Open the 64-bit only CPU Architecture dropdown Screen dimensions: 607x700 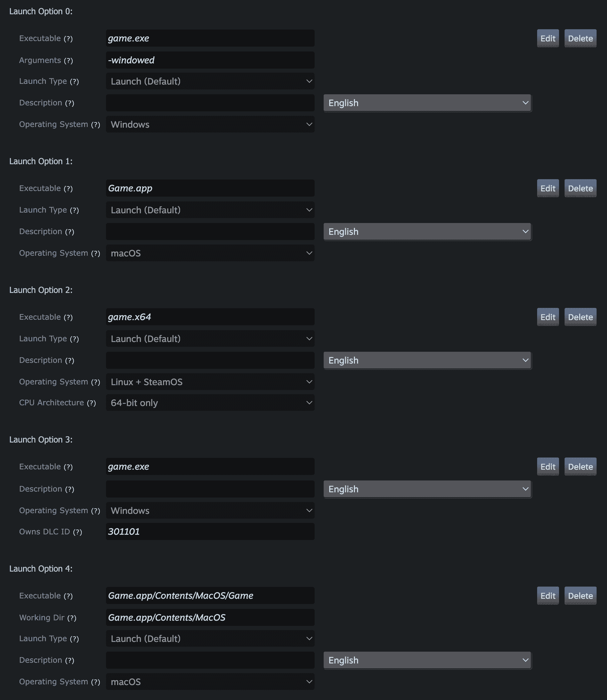210,403
